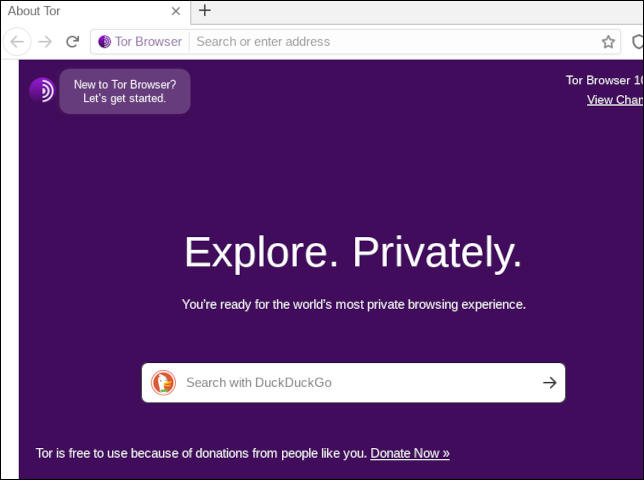This screenshot has height=480, width=644.
Task: Click the Search with DuckDuckGo field
Action: (353, 383)
